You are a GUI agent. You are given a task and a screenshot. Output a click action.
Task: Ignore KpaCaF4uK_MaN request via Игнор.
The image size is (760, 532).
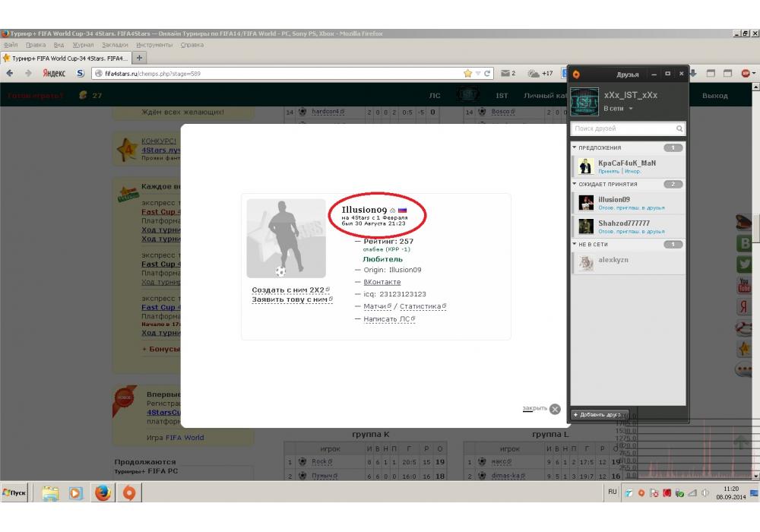coord(632,171)
